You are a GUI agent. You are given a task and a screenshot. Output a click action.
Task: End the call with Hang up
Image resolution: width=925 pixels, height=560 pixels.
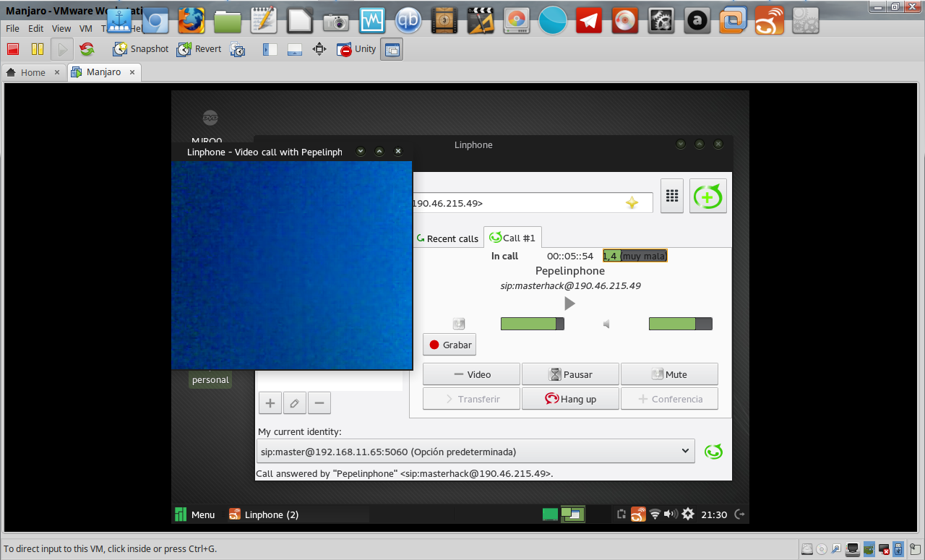(x=570, y=399)
